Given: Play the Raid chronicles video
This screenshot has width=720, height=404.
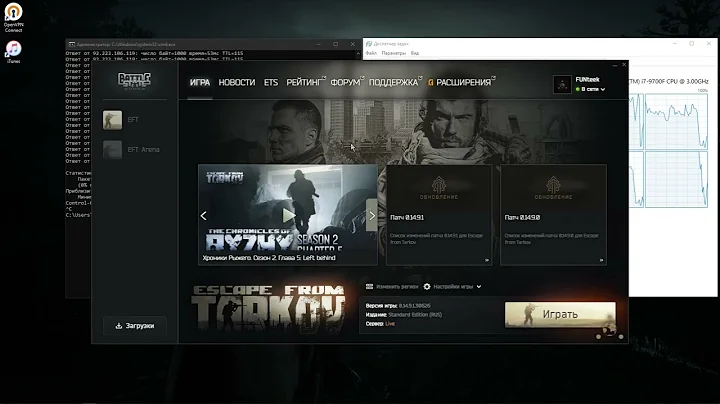Looking at the screenshot, I should click(288, 215).
